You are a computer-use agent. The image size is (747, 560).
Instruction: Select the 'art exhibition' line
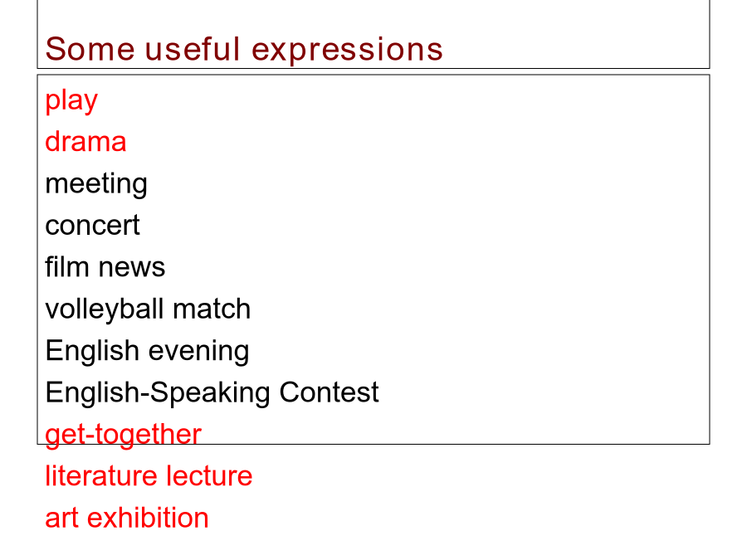click(x=127, y=518)
